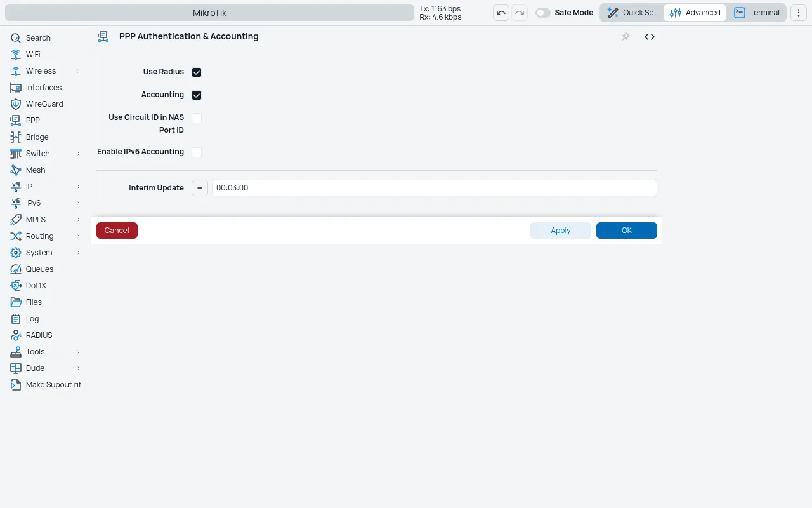Click the Apply button

coord(561,231)
